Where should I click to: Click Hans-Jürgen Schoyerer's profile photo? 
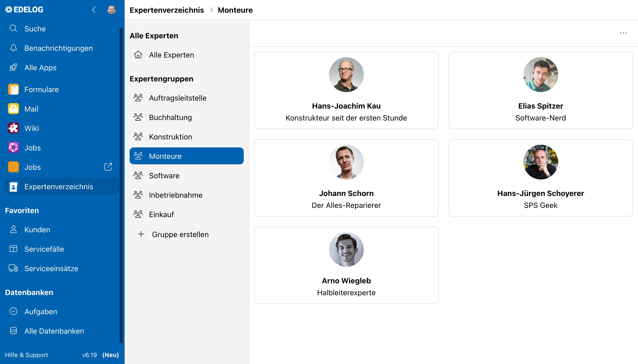click(540, 162)
